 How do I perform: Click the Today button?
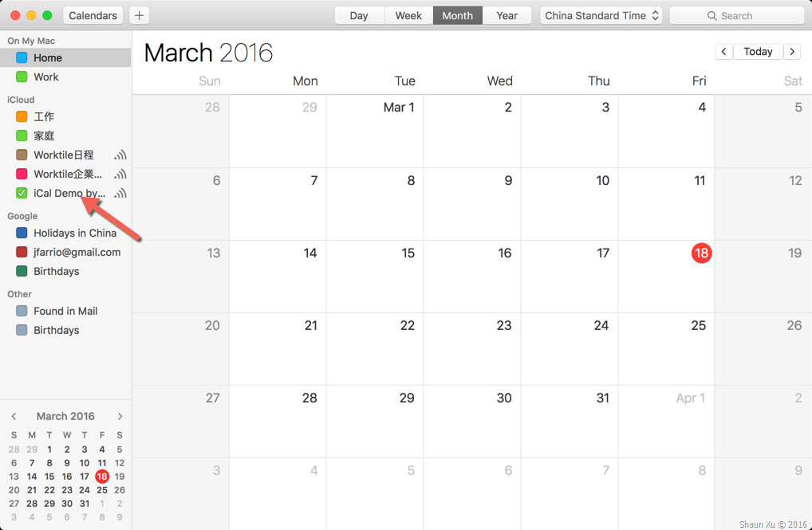(x=758, y=51)
